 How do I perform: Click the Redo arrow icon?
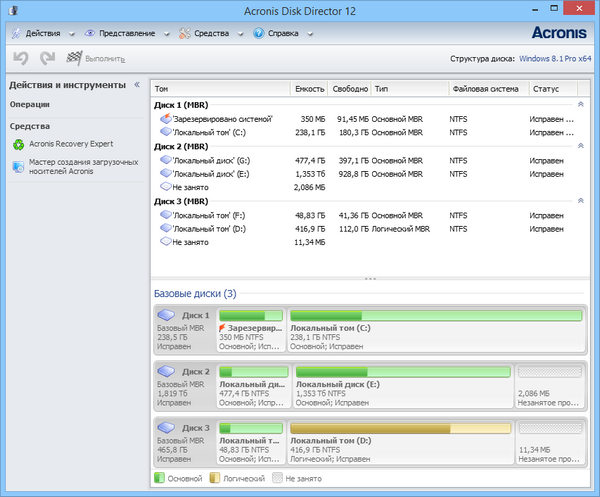(45, 59)
